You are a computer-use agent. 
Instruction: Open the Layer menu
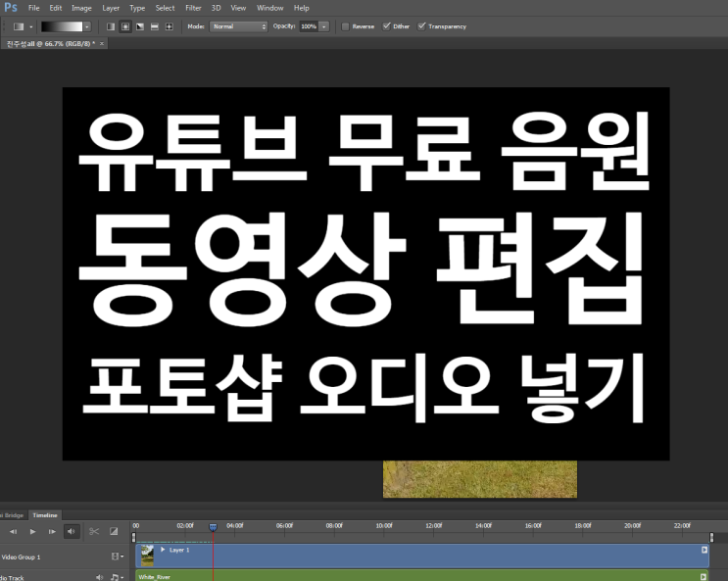(111, 8)
